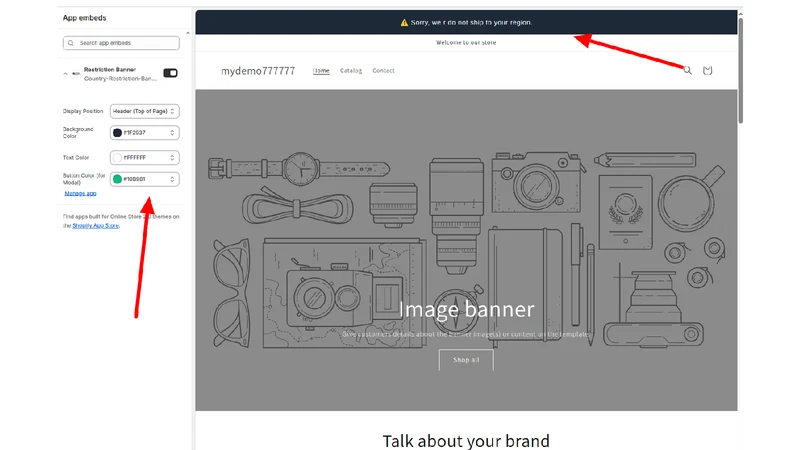Viewport: 800px width, 450px height.
Task: Click the Restriction Banner app icon
Action: pos(76,73)
